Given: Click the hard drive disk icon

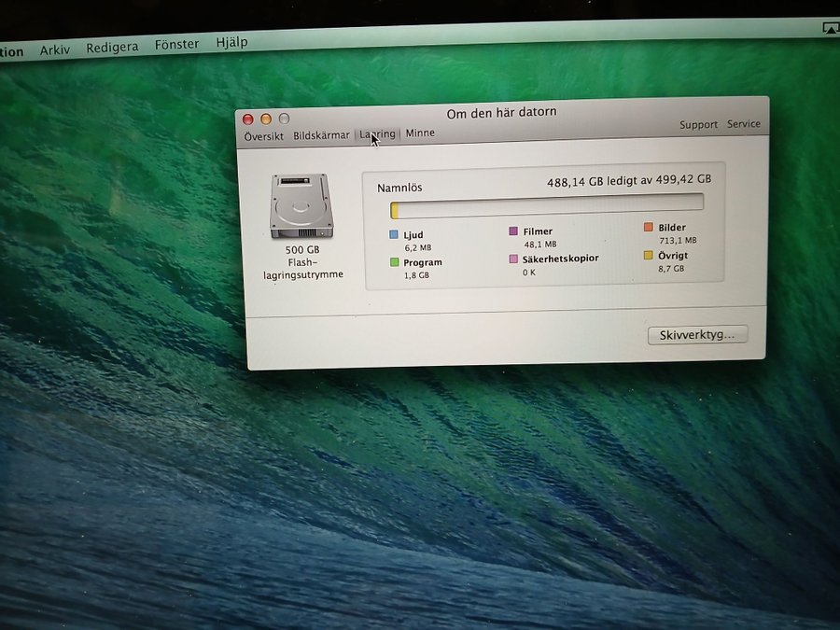Looking at the screenshot, I should pos(301,205).
